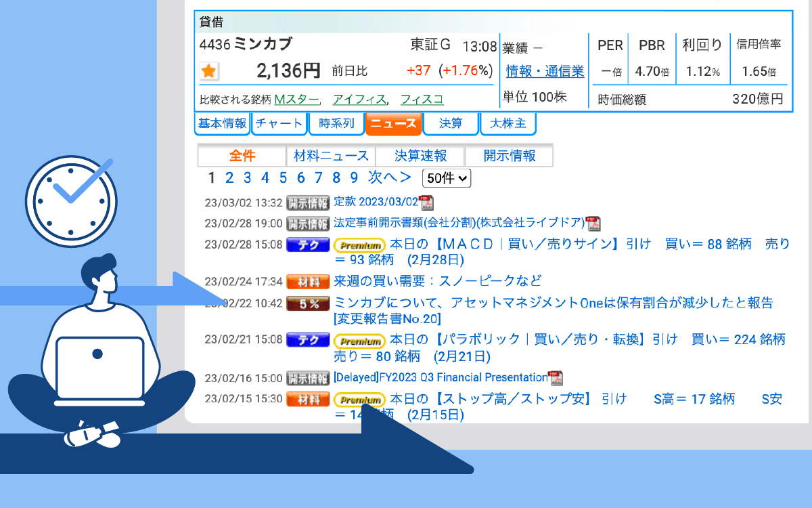812x508 pixels.
Task: Switch to the チャート tab
Action: tap(279, 123)
